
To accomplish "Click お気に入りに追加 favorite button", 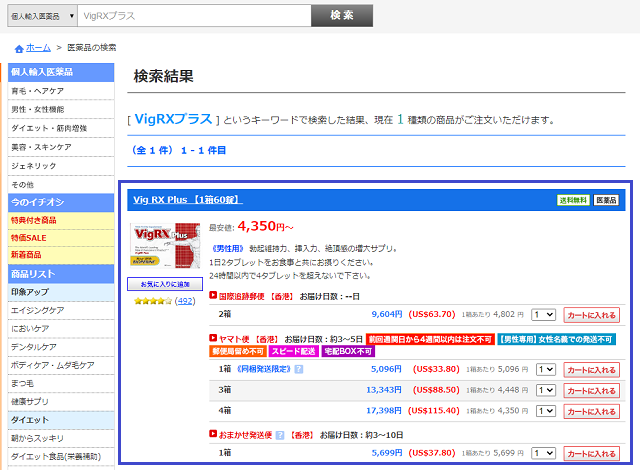I will coord(165,284).
